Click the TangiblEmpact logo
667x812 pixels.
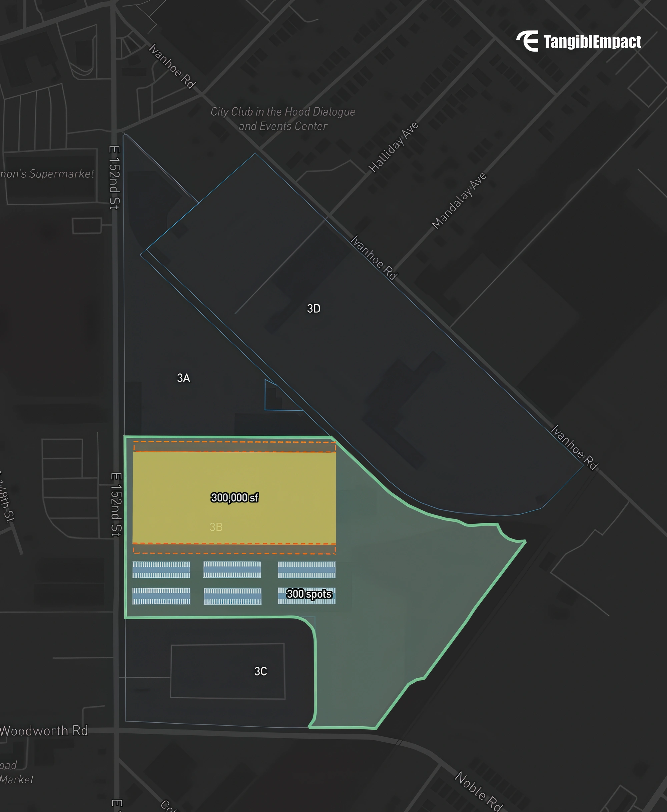tap(578, 41)
